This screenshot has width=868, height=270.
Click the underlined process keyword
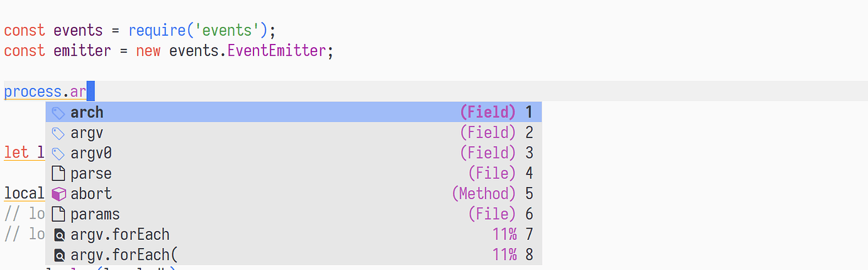point(33,92)
